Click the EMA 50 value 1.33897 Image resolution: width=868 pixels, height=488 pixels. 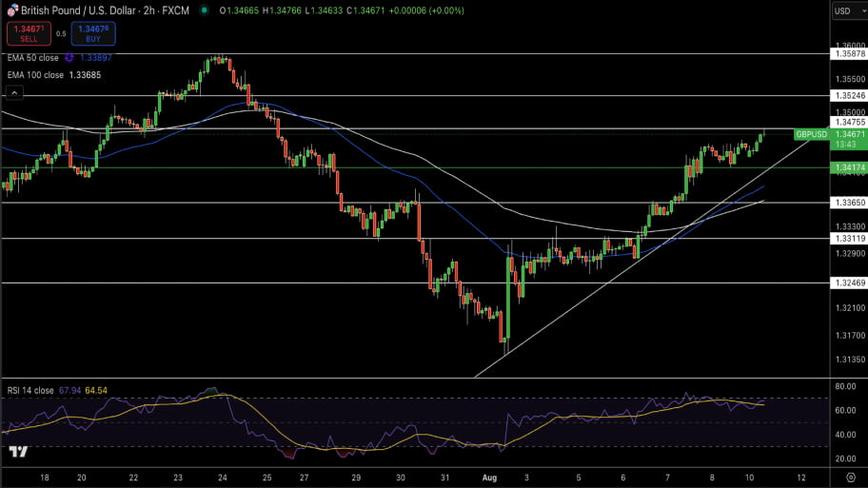(96, 57)
